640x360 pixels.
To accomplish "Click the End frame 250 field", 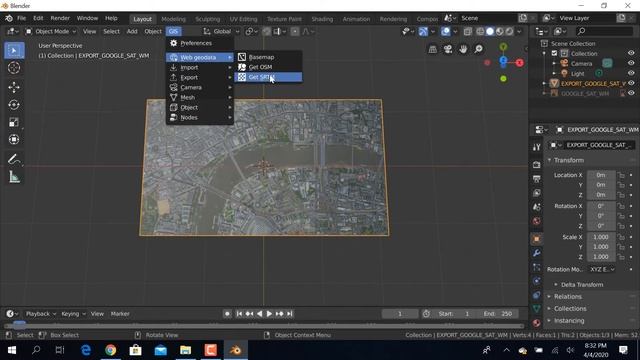I will pos(498,314).
